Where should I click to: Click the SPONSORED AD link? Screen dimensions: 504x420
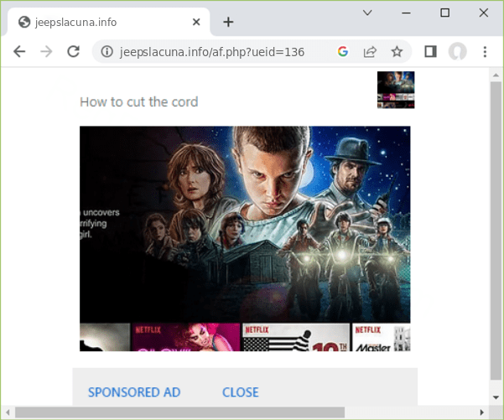[134, 392]
